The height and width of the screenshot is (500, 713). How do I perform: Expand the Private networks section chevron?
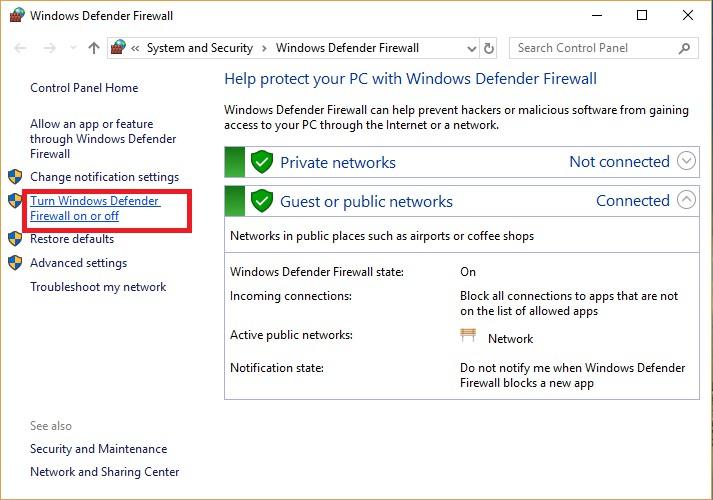(x=686, y=160)
